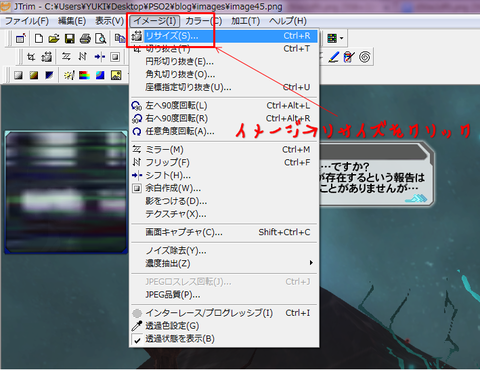Open the 加工(T) menu
Viewport: 480px width, 370px height.
tap(246, 21)
